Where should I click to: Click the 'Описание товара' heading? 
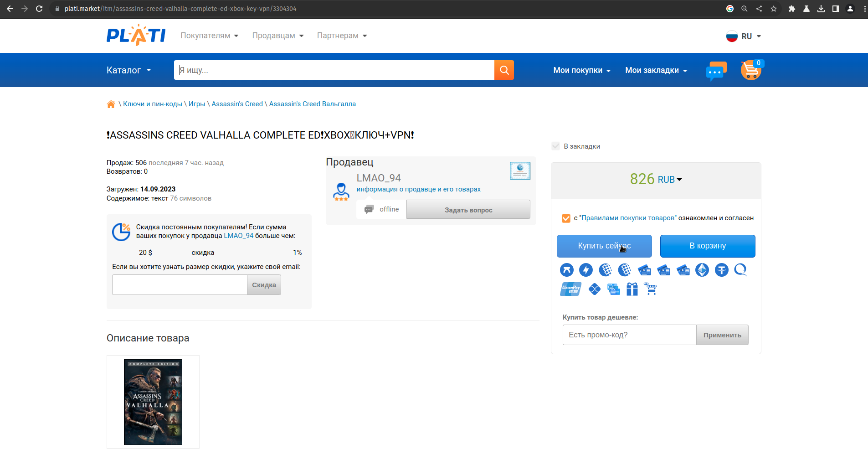coord(148,338)
